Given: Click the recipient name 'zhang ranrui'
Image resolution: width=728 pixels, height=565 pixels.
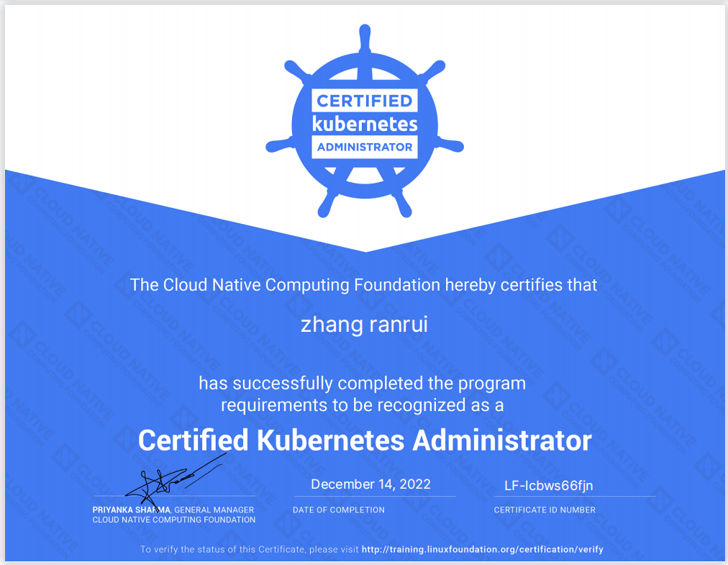Looking at the screenshot, I should pyautogui.click(x=364, y=325).
